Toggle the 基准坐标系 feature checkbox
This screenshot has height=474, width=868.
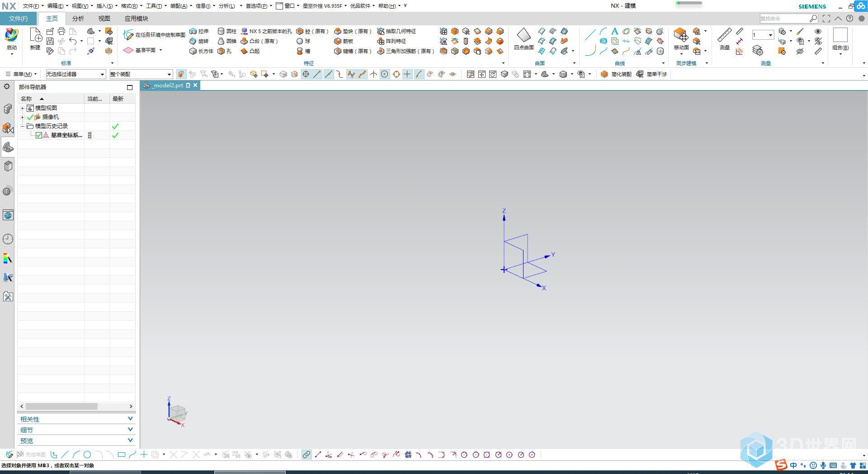click(x=39, y=135)
